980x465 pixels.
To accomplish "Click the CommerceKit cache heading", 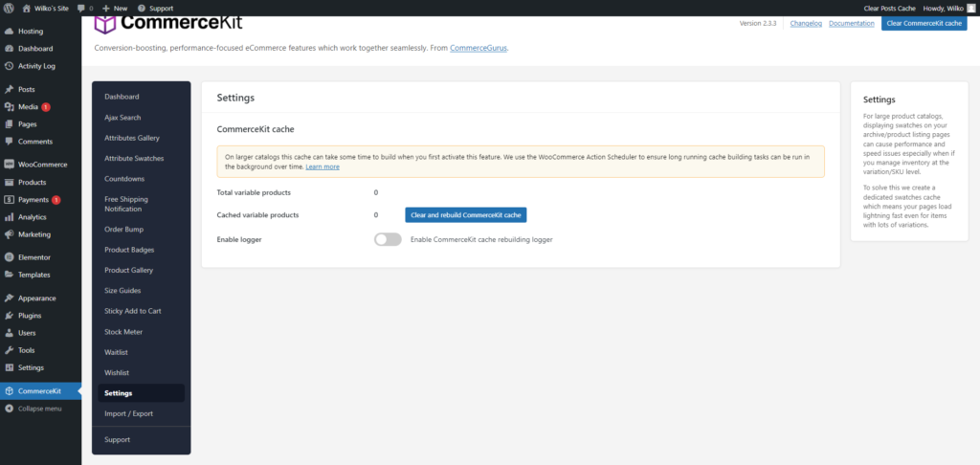I will click(x=255, y=129).
